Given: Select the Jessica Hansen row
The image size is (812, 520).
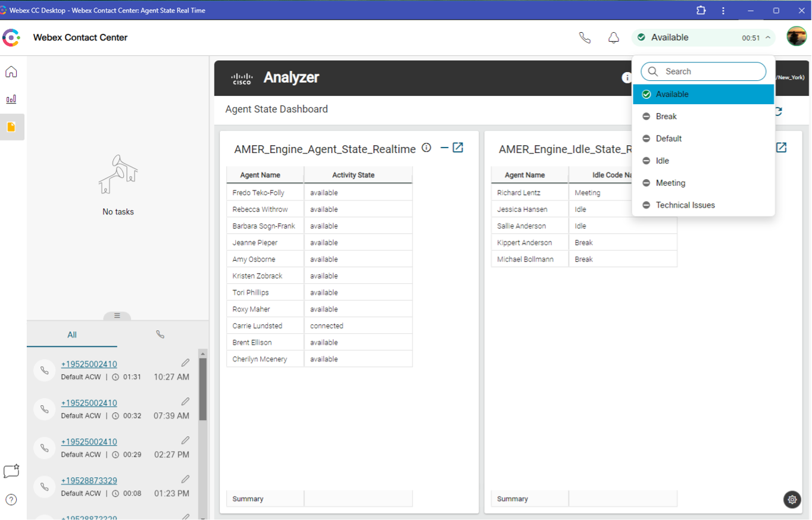Looking at the screenshot, I should point(584,209).
